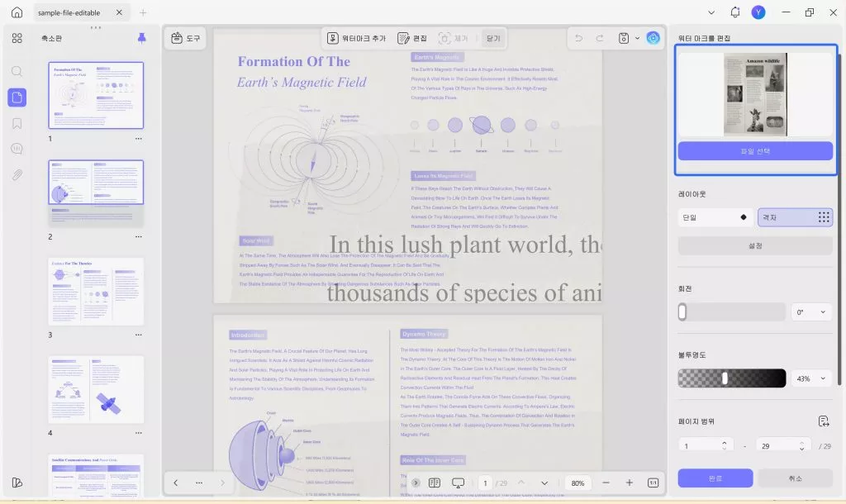Click the opacity slider handle
This screenshot has width=846, height=504.
click(725, 378)
